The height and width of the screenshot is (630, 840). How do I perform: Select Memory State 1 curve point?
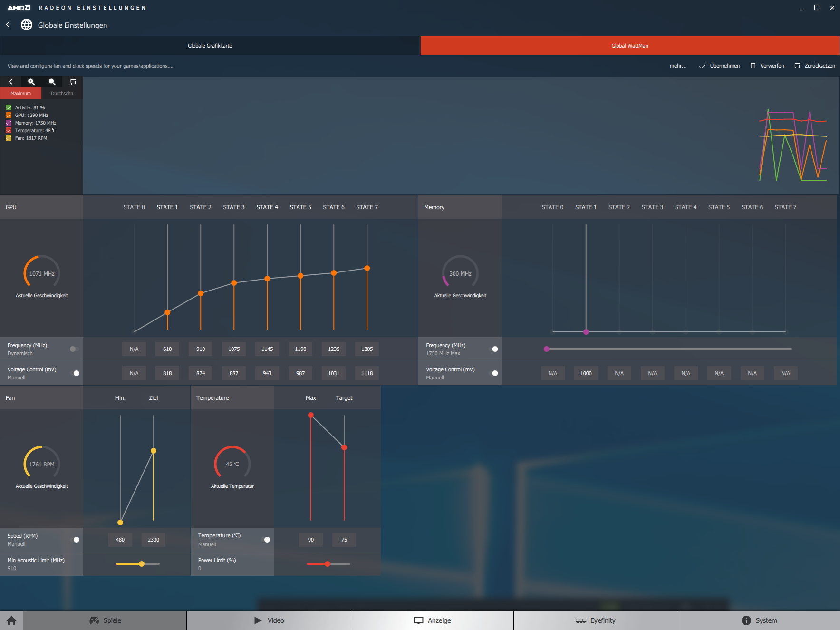tap(586, 332)
